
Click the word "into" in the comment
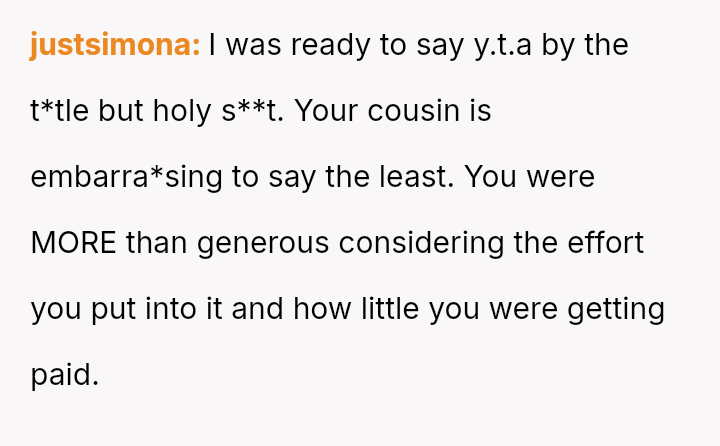(170, 309)
